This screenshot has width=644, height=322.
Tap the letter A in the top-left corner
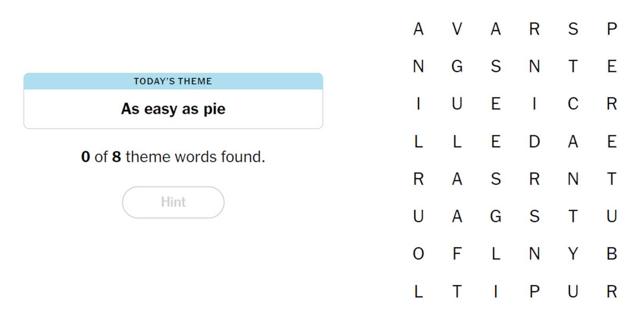(x=418, y=29)
